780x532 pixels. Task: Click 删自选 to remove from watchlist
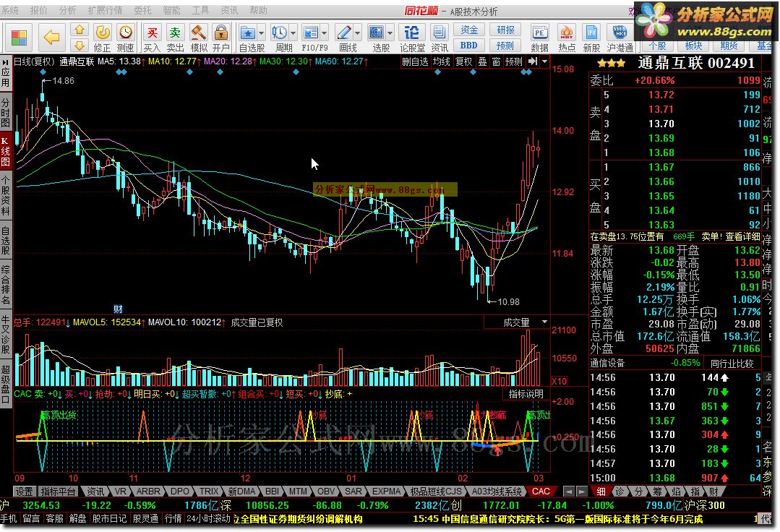click(x=415, y=61)
